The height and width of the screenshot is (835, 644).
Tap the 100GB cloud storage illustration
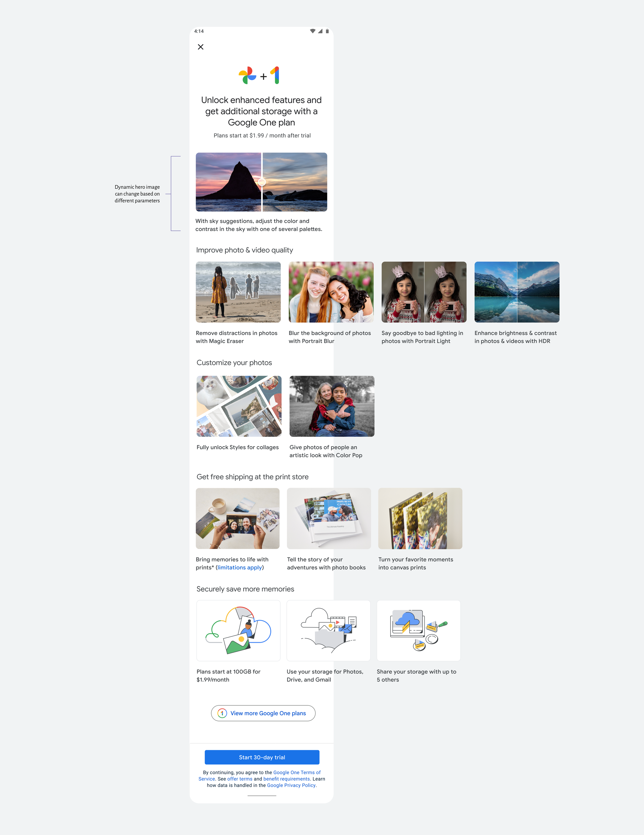point(238,630)
